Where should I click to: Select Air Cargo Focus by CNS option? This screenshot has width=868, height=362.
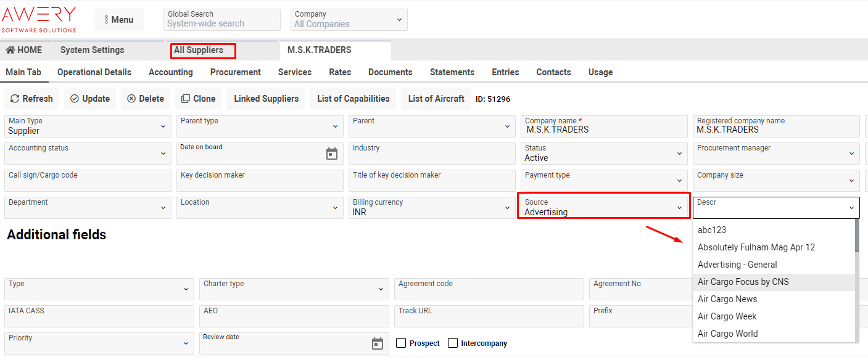pos(743,282)
